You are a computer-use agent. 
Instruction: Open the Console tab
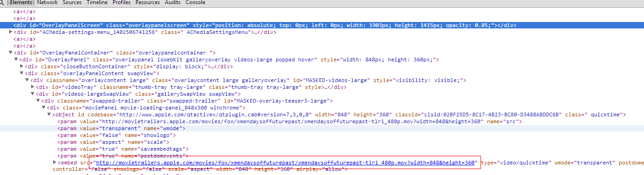195,2
